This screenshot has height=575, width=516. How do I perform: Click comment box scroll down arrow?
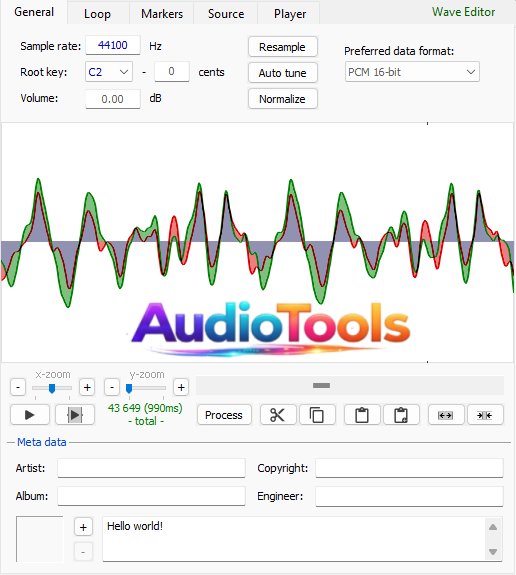[493, 552]
